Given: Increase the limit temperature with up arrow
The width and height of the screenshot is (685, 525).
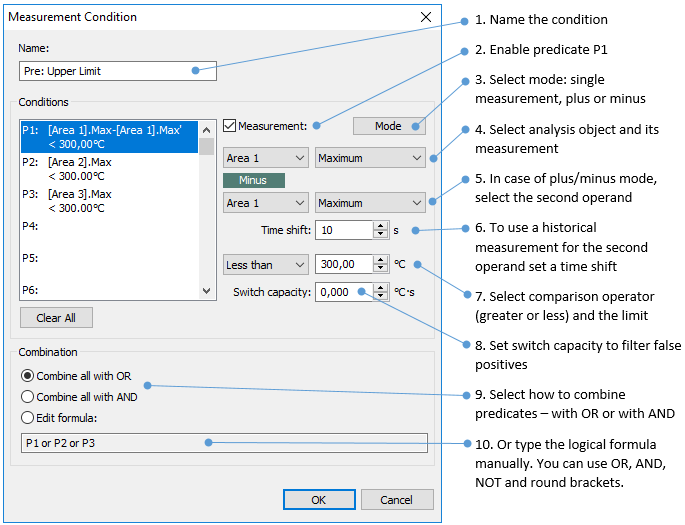Looking at the screenshot, I should 381,260.
